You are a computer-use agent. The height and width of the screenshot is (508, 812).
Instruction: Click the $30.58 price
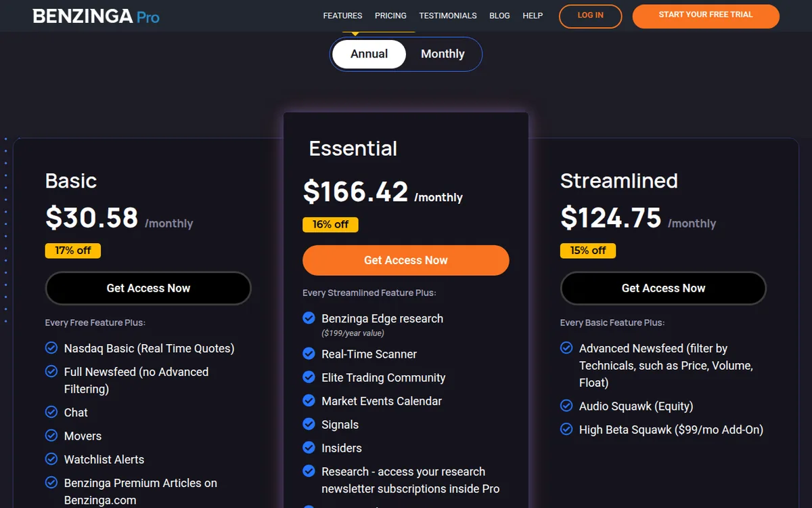click(x=92, y=217)
